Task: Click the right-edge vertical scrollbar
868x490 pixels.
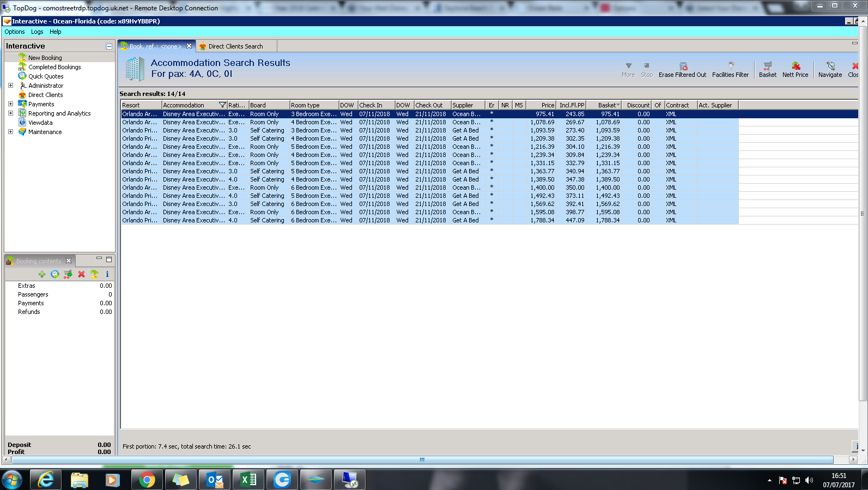Action: 863,213
